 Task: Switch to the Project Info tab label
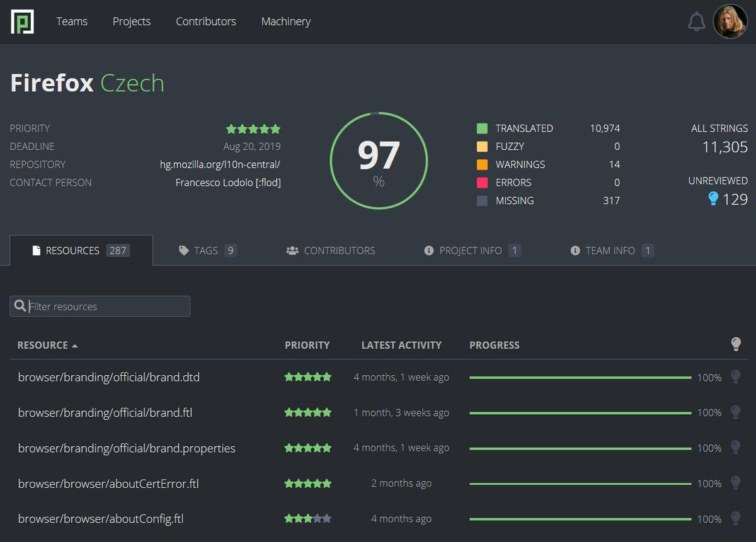tap(471, 251)
